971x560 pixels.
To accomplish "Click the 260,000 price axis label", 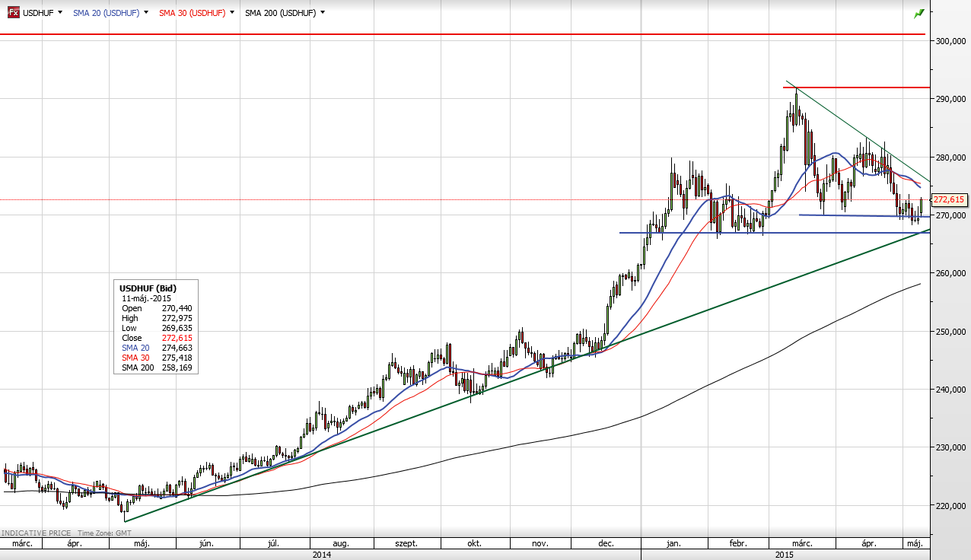I will tap(950, 273).
